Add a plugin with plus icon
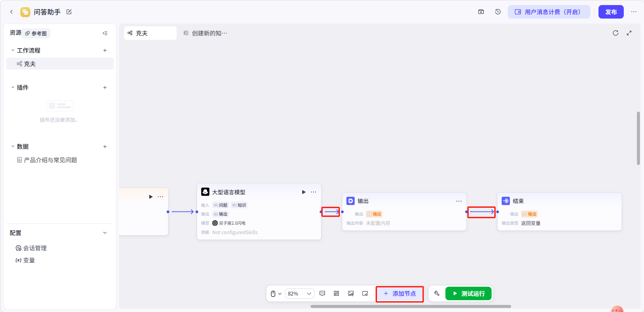The width and height of the screenshot is (644, 312). 105,87
